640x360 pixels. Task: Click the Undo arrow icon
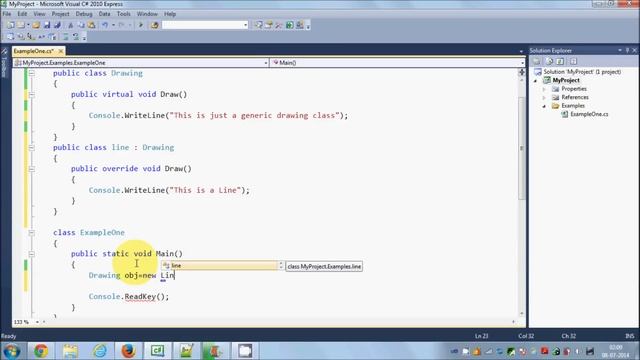click(x=105, y=25)
